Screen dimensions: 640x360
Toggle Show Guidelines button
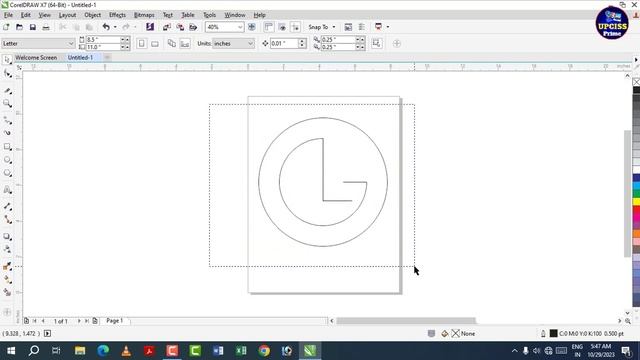coord(295,27)
